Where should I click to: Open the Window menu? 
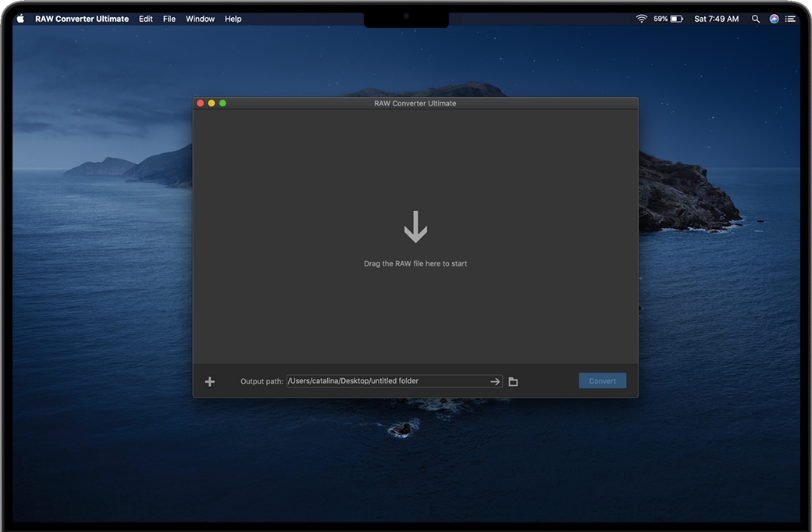(x=200, y=19)
